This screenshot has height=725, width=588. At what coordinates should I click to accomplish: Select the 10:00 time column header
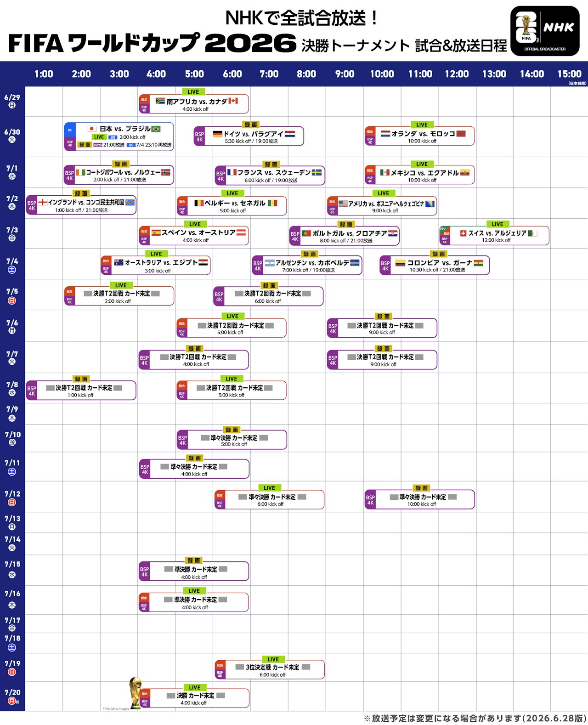coord(382,74)
